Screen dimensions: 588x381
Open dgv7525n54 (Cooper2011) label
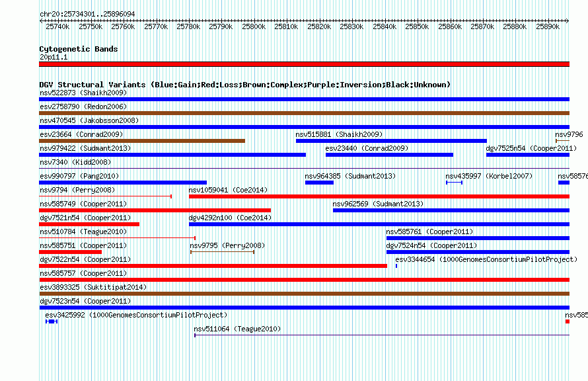(531, 148)
